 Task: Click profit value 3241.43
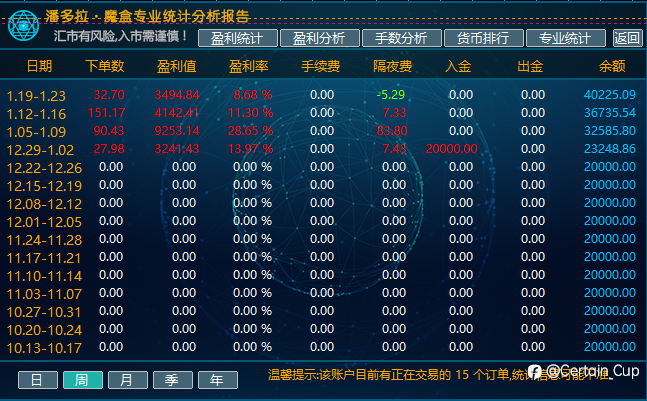pyautogui.click(x=177, y=149)
